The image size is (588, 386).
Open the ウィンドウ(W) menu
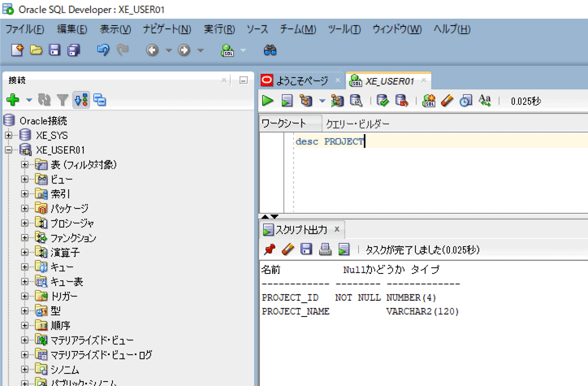coord(397,29)
